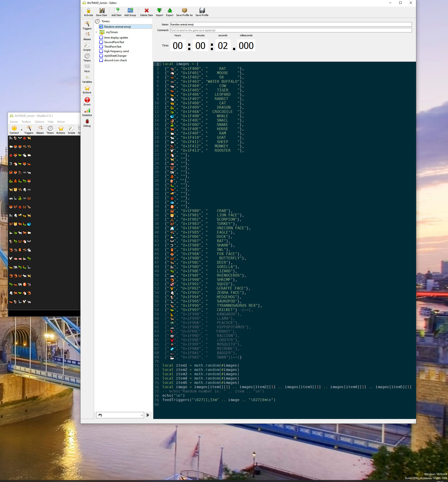Click the Import button in editor toolbar
This screenshot has height=482, width=448.
(x=159, y=12)
